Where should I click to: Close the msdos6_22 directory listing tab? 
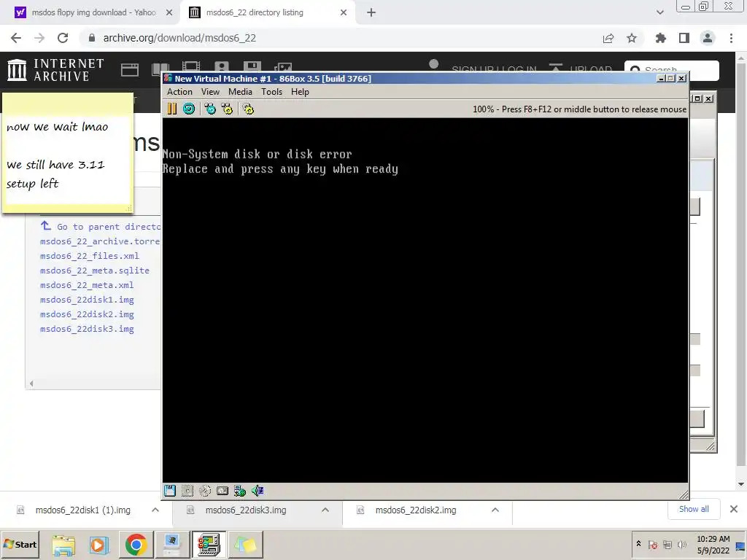(344, 12)
